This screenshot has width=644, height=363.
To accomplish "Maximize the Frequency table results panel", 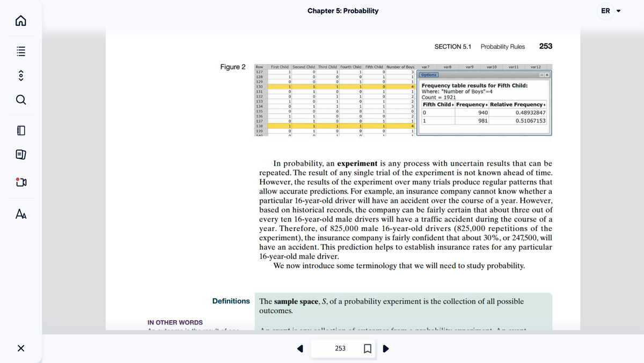I will (541, 75).
